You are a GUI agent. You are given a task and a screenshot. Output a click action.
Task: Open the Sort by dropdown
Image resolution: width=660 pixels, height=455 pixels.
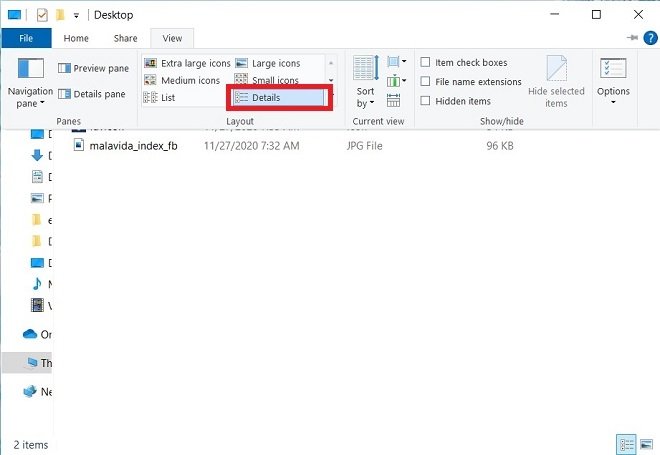[x=365, y=82]
